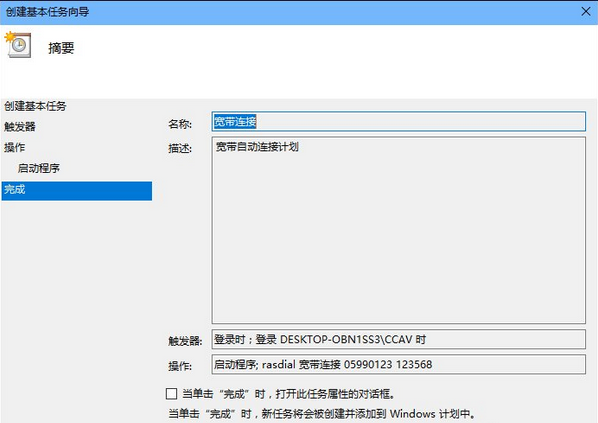Click the 名称 field containing 宽带连接

click(x=399, y=122)
